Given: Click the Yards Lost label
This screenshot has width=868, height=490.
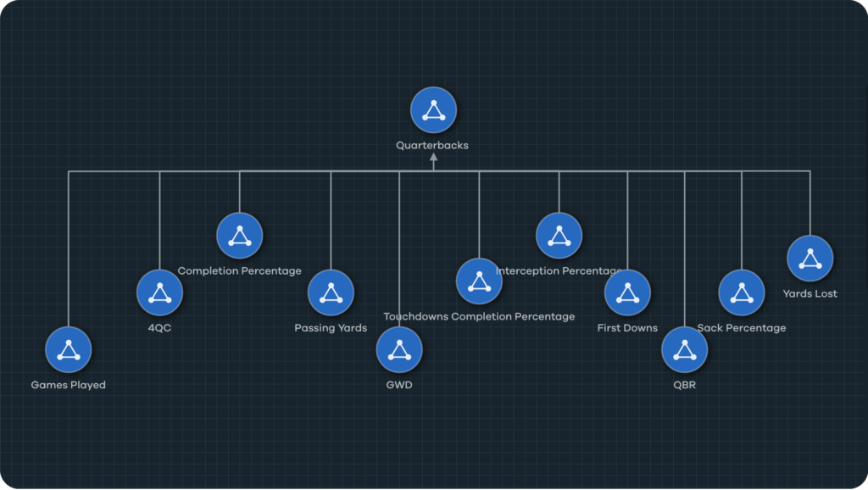Looking at the screenshot, I should (x=810, y=293).
